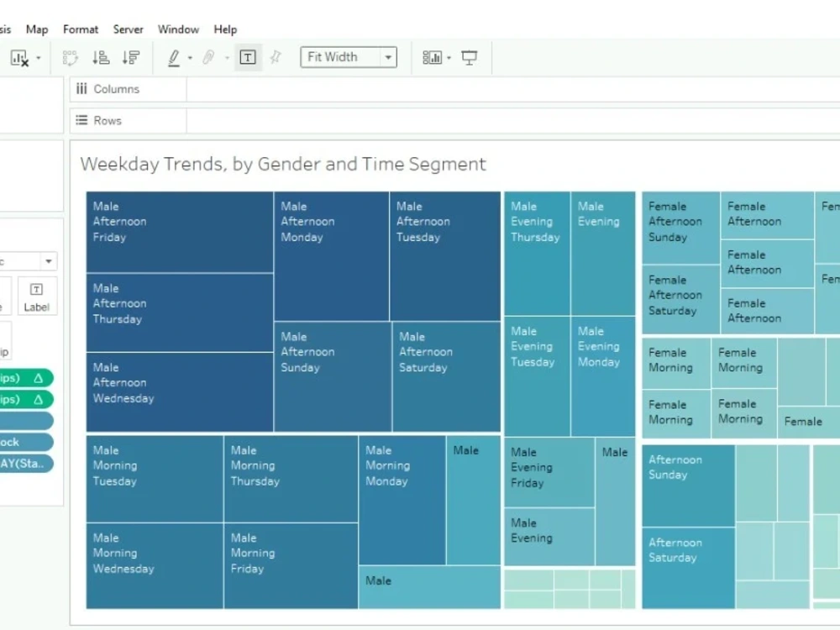The image size is (840, 630).
Task: Click the Group Members icon on the toolbar
Action: coord(71,57)
